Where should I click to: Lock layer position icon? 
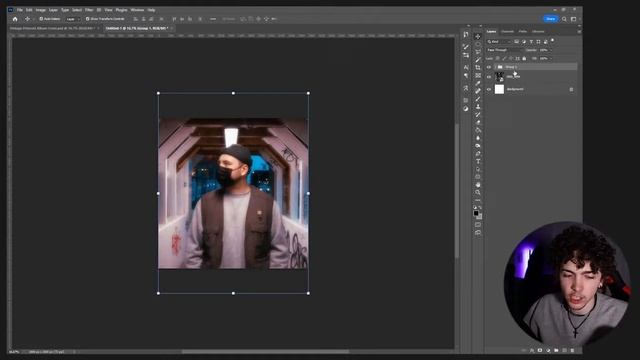click(511, 58)
